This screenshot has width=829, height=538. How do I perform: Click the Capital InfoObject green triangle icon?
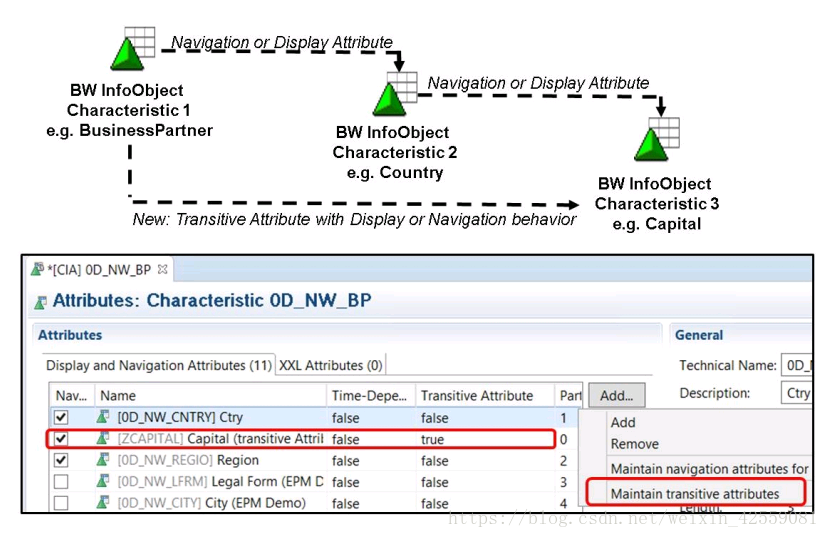[x=651, y=145]
